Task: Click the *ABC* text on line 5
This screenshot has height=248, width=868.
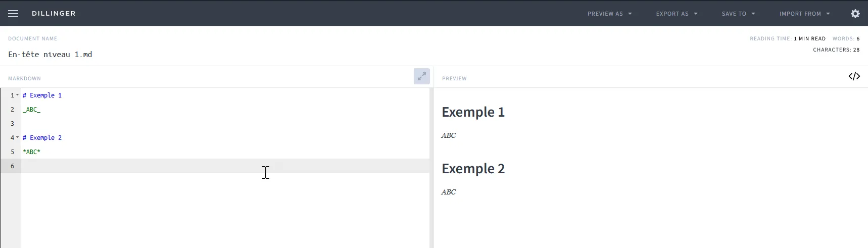Action: click(31, 152)
